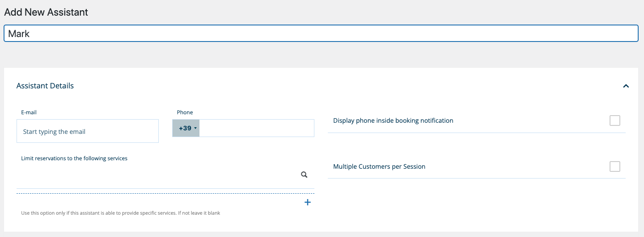Click the magnifier search icon in services field
The width and height of the screenshot is (644, 237).
[x=304, y=175]
